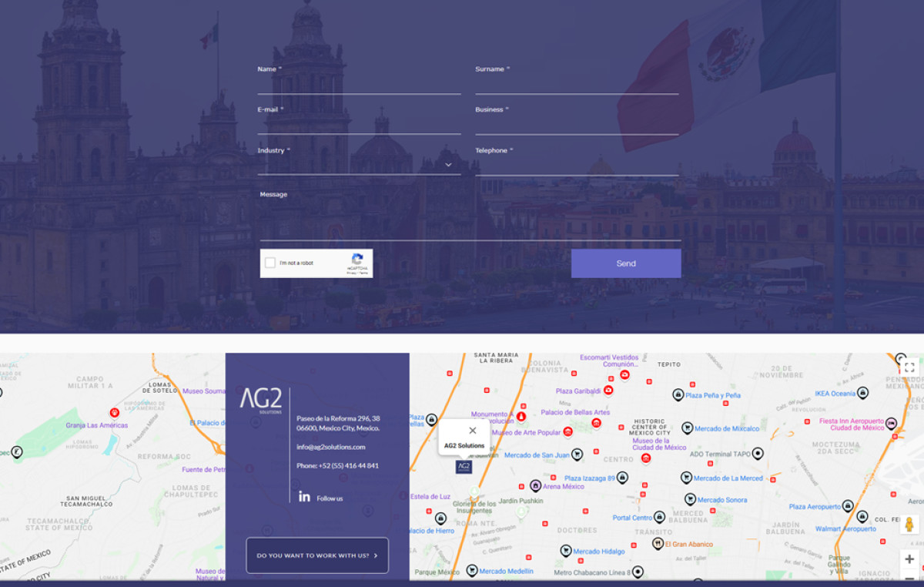Select the El Gran Abanico restaurant marker
This screenshot has width=924, height=587.
[658, 544]
